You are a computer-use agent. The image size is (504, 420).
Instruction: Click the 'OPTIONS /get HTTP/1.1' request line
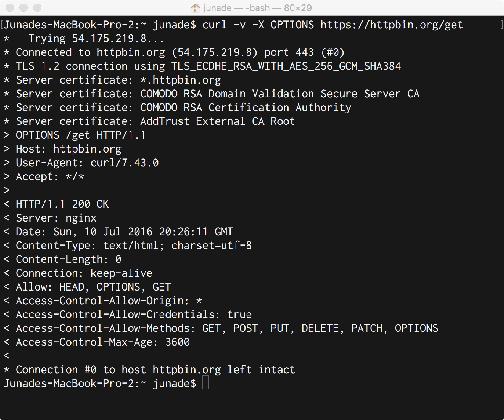(81, 135)
